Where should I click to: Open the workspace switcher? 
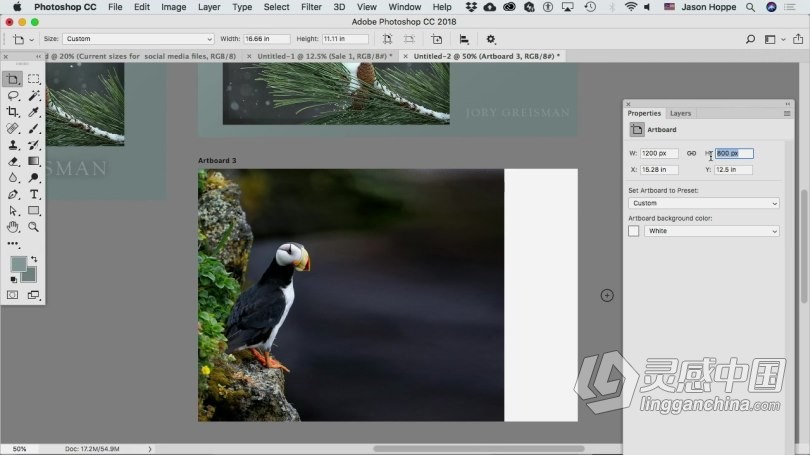click(773, 39)
